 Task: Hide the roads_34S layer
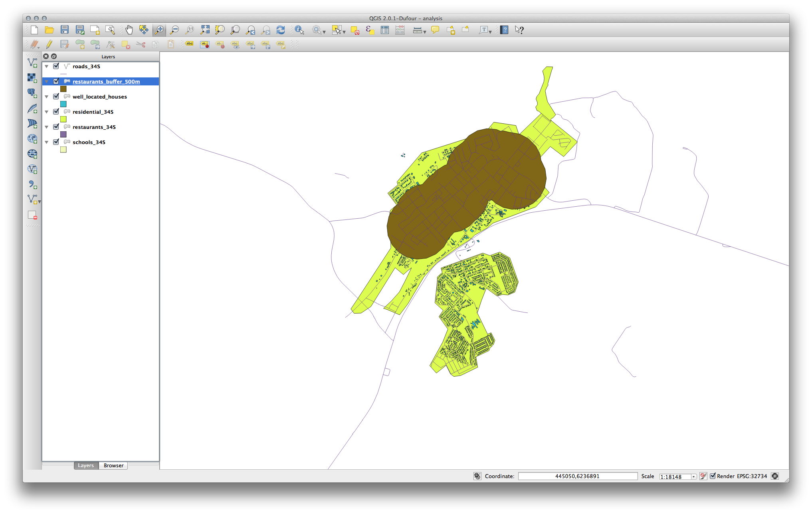point(56,66)
